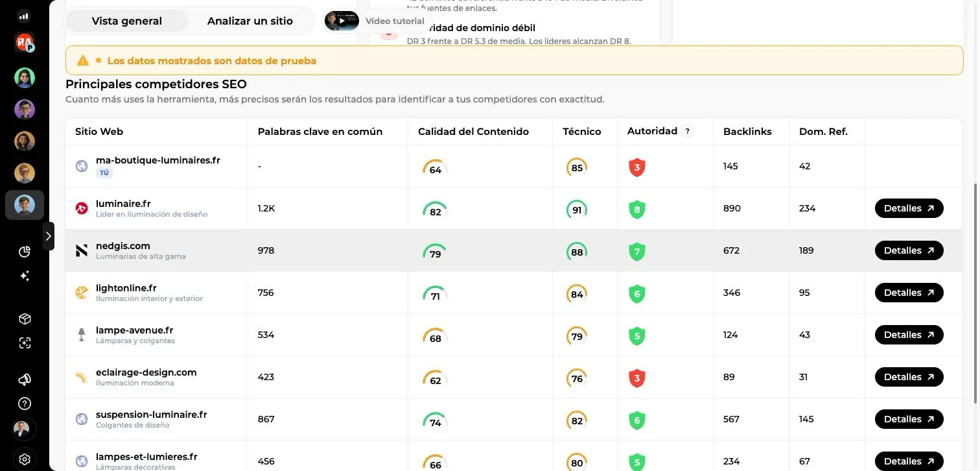Open the cube box icon in the sidebar
The height and width of the screenshot is (471, 980).
pyautogui.click(x=25, y=319)
